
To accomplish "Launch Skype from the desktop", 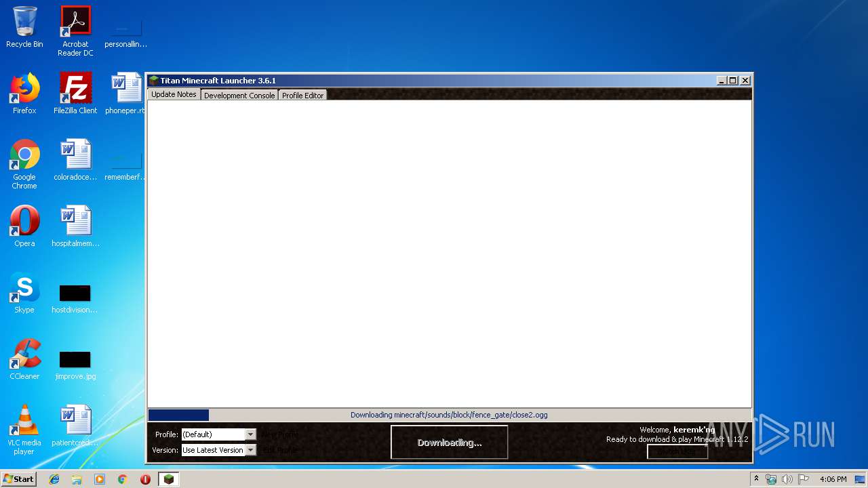I will [x=24, y=293].
